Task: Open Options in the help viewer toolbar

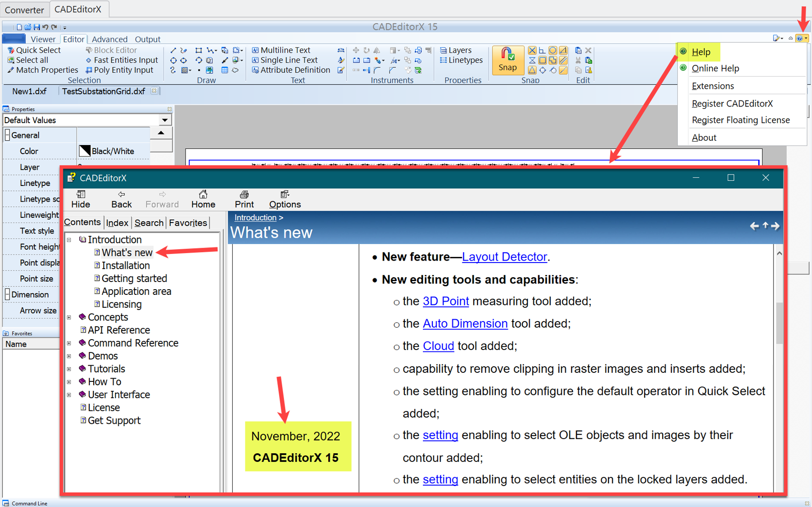Action: pyautogui.click(x=285, y=199)
